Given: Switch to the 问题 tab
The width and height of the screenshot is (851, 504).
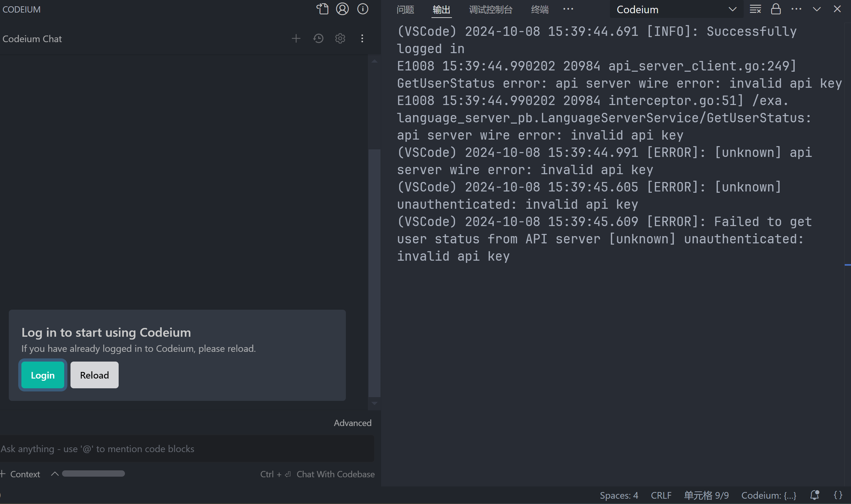Looking at the screenshot, I should 405,9.
